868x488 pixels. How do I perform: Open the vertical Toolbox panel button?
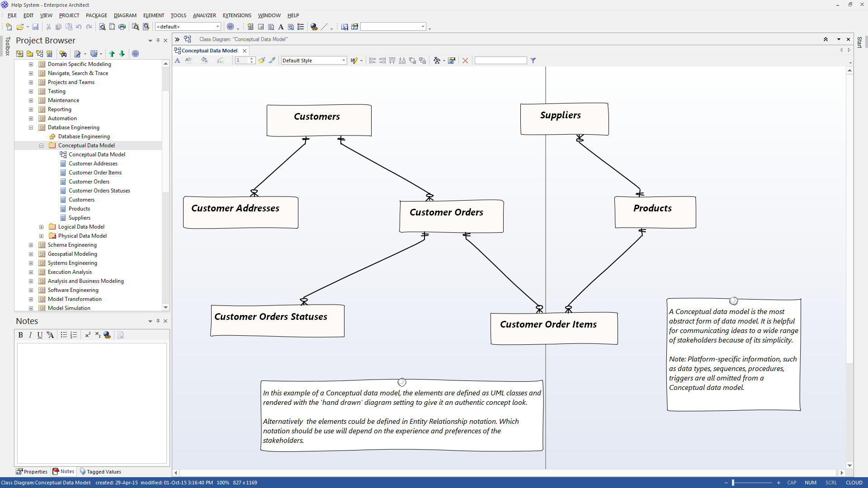pyautogui.click(x=8, y=47)
